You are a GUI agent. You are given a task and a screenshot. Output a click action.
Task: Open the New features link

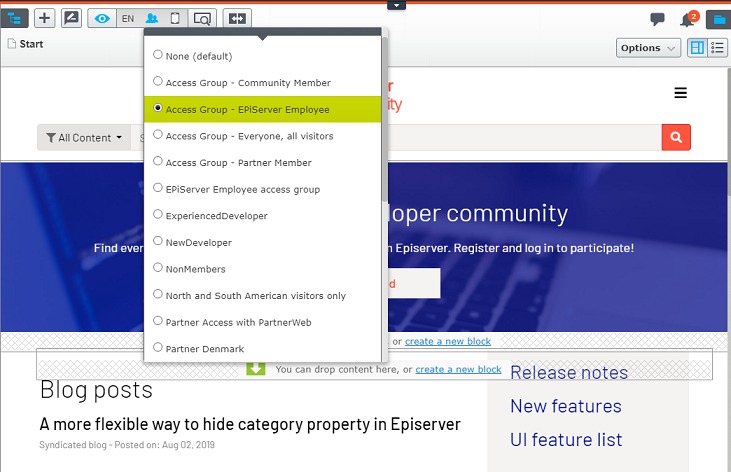tap(566, 406)
